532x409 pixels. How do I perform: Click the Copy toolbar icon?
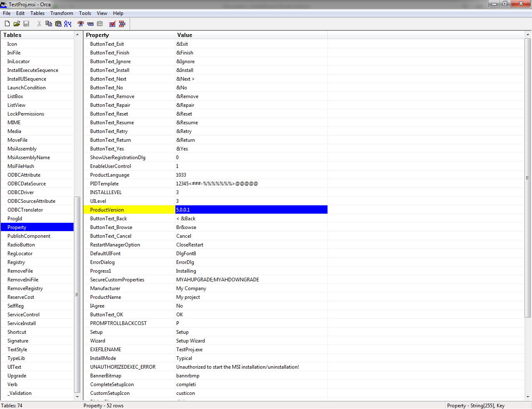pos(49,24)
